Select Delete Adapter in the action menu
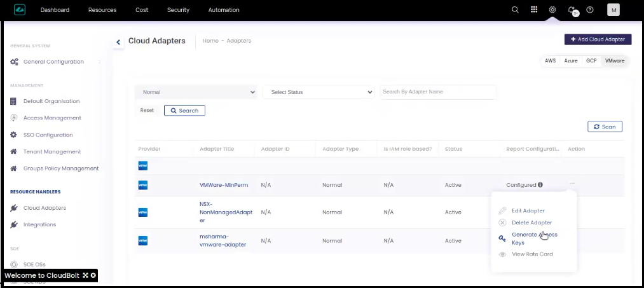This screenshot has height=288, width=644. point(531,223)
